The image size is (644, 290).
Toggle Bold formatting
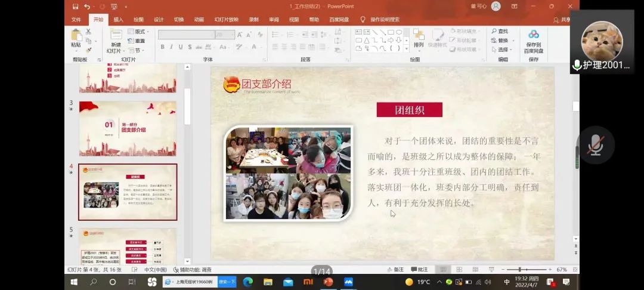tap(162, 47)
